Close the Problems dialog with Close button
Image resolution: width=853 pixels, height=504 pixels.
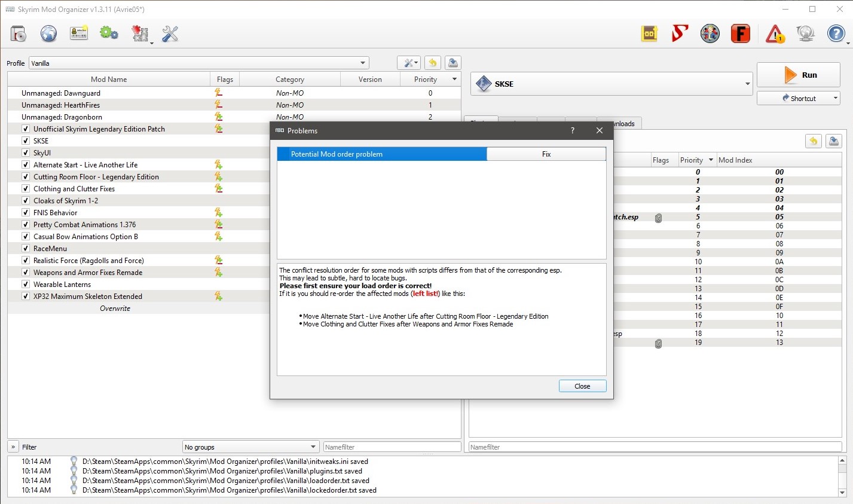[x=583, y=386]
